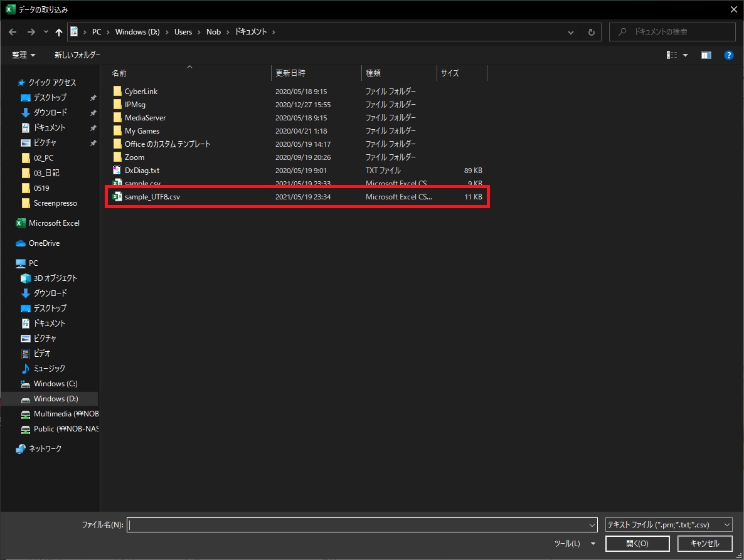Open the Public network drive
This screenshot has width=744, height=560.
[65, 429]
